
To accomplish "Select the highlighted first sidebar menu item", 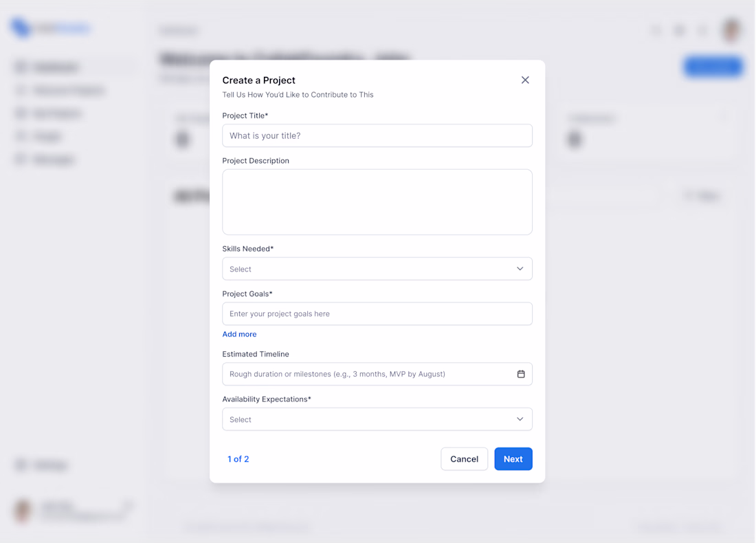I will coord(73,67).
